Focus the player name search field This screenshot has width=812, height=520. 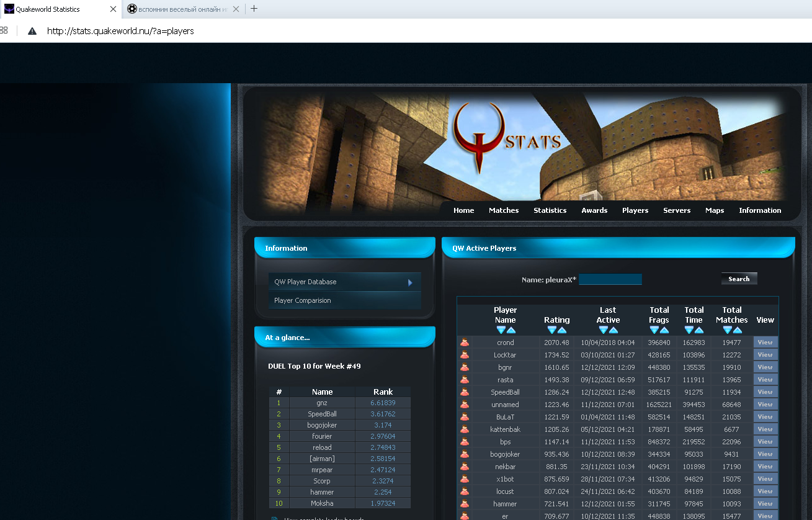pos(610,279)
